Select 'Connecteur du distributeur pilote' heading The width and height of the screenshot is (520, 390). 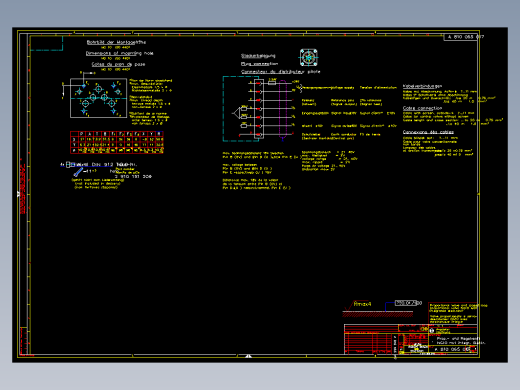point(280,72)
